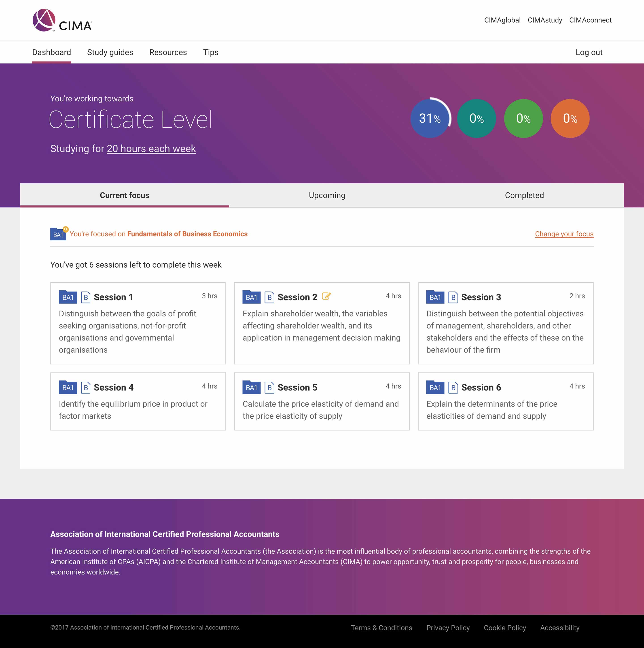Switch to the Completed tab
The height and width of the screenshot is (648, 644).
click(524, 195)
